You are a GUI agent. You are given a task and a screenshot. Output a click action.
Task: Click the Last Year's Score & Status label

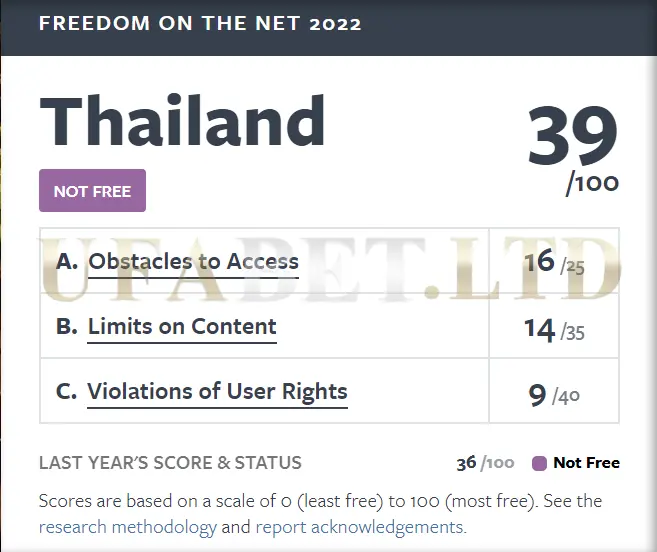point(170,463)
